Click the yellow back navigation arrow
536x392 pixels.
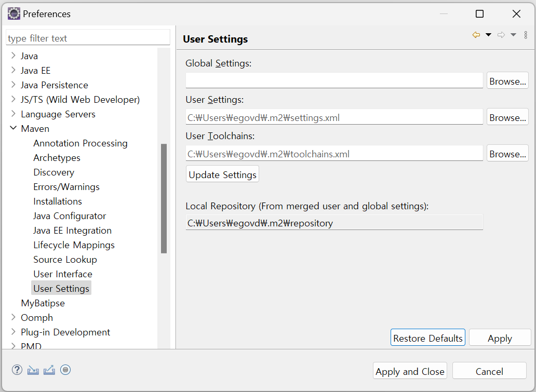[x=476, y=35]
